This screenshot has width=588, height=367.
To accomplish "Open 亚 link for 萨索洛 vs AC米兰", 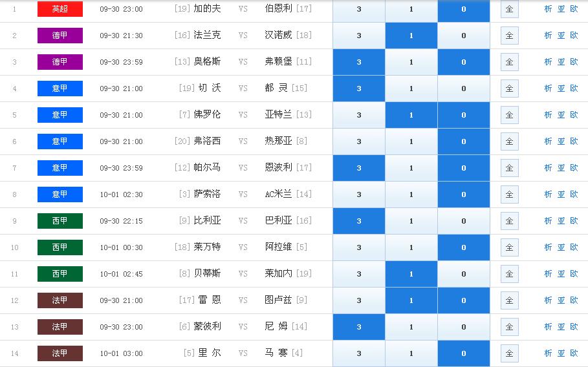I will [561, 194].
